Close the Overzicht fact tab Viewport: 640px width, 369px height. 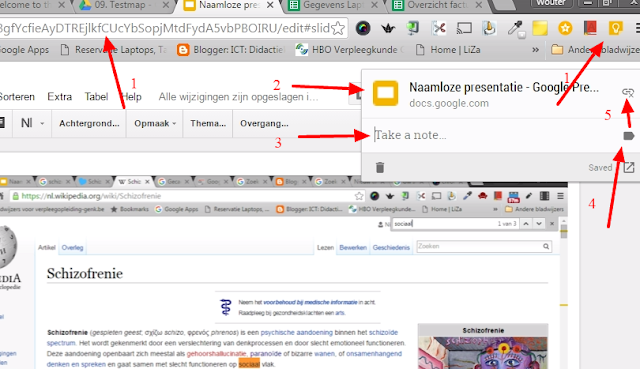479,5
